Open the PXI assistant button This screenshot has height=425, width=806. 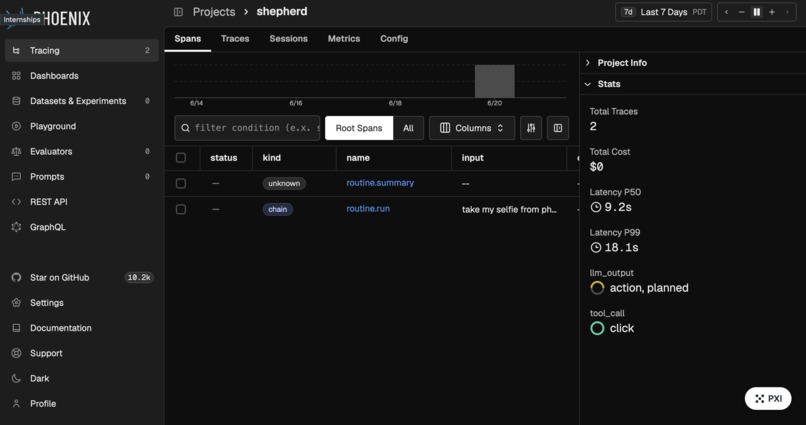coord(768,398)
